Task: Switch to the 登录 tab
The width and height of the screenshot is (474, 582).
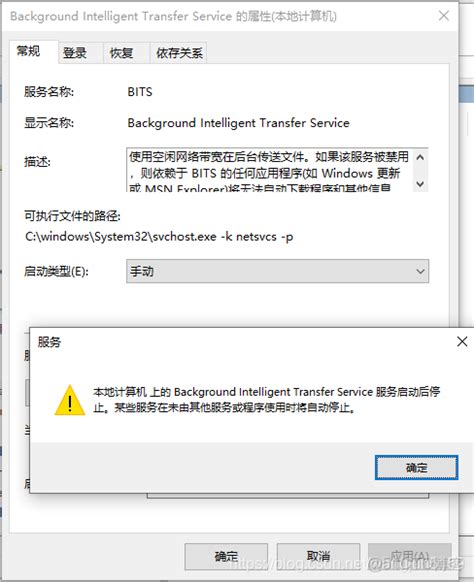Action: coord(75,53)
